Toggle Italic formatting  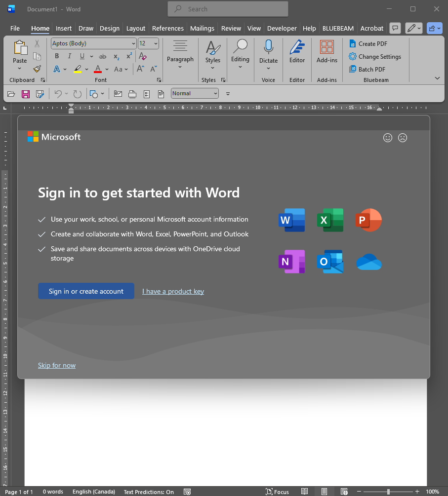click(69, 56)
